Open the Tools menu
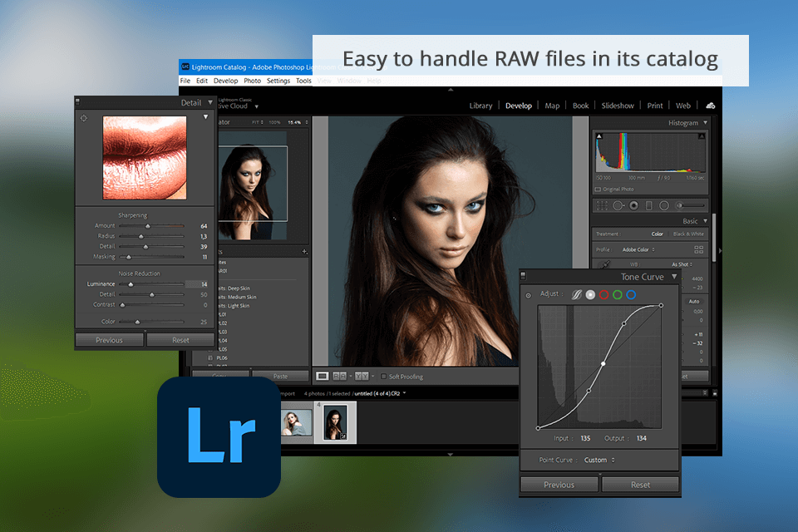 pyautogui.click(x=304, y=81)
